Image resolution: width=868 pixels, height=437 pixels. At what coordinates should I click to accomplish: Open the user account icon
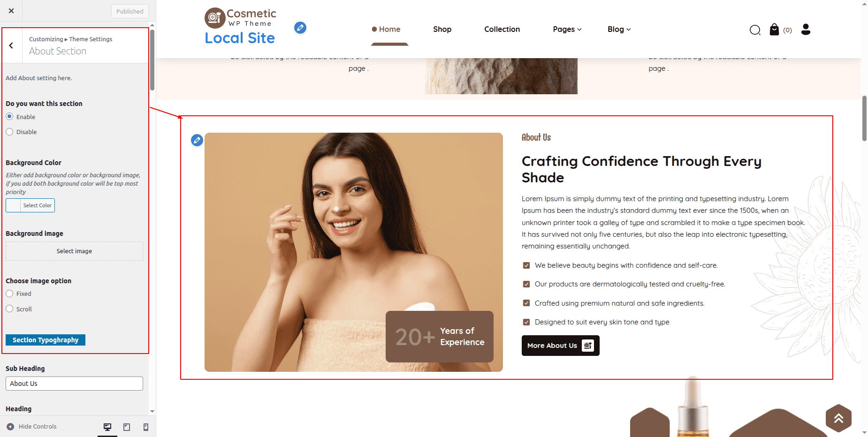[806, 30]
